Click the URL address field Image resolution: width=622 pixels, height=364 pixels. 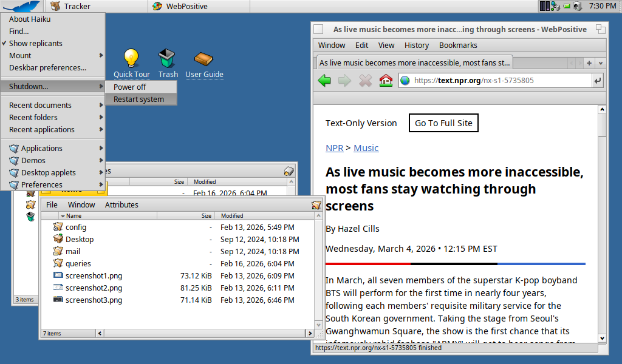(x=495, y=81)
